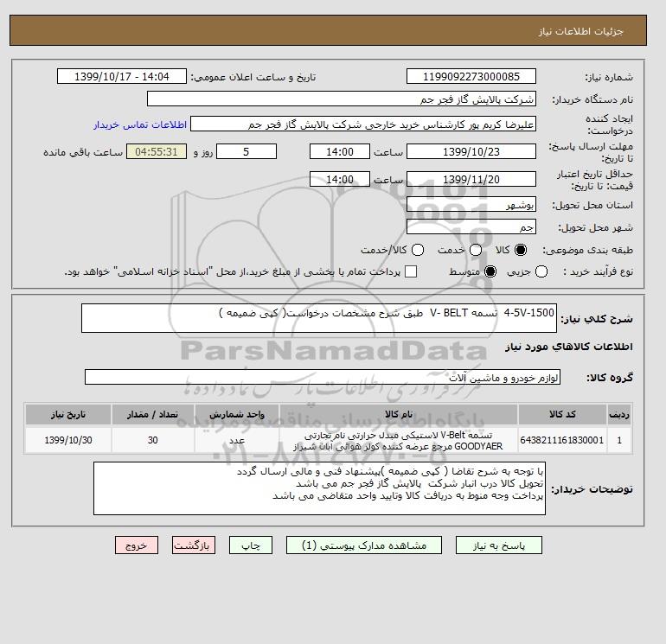Select the کالا/خدمت radio button
This screenshot has width=666, height=644.
pos(418,250)
